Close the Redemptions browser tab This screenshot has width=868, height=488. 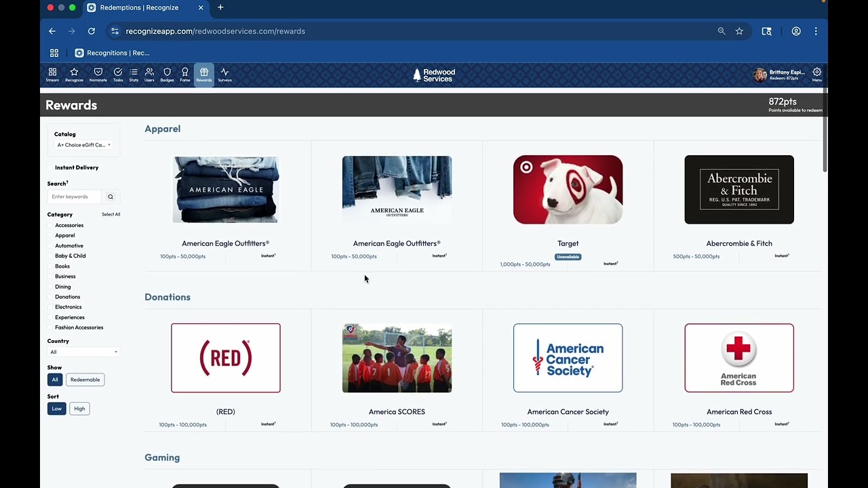201,7
